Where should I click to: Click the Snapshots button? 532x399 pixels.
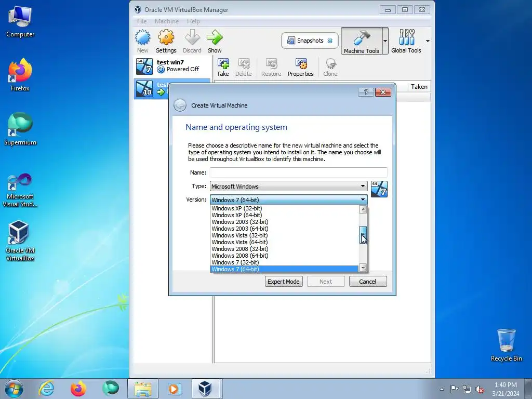pyautogui.click(x=310, y=41)
